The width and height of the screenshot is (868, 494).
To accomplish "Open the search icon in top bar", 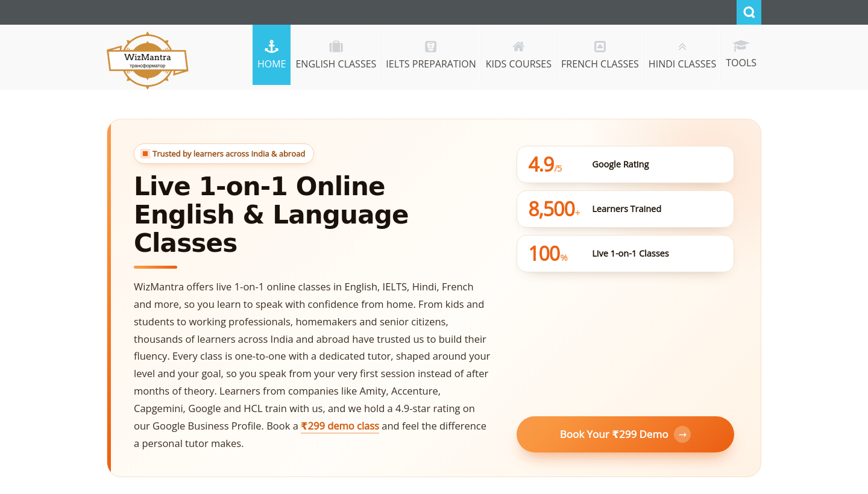I will (x=749, y=12).
